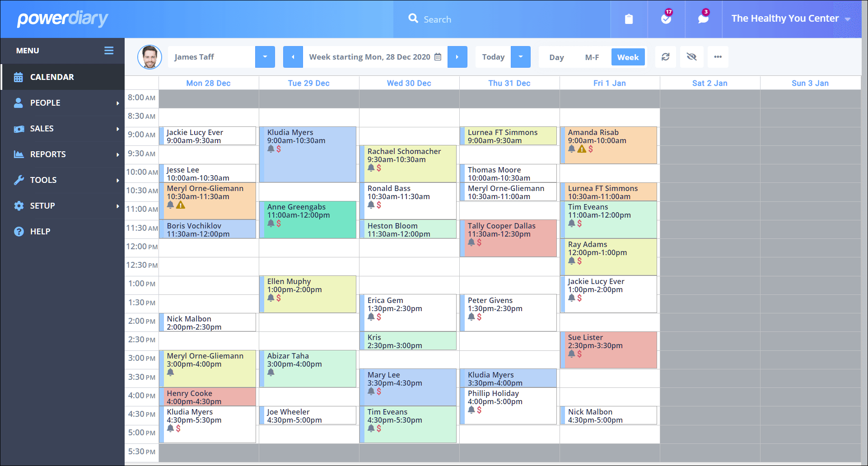
Task: Open the practitioner dropdown next to James Taff
Action: click(265, 57)
